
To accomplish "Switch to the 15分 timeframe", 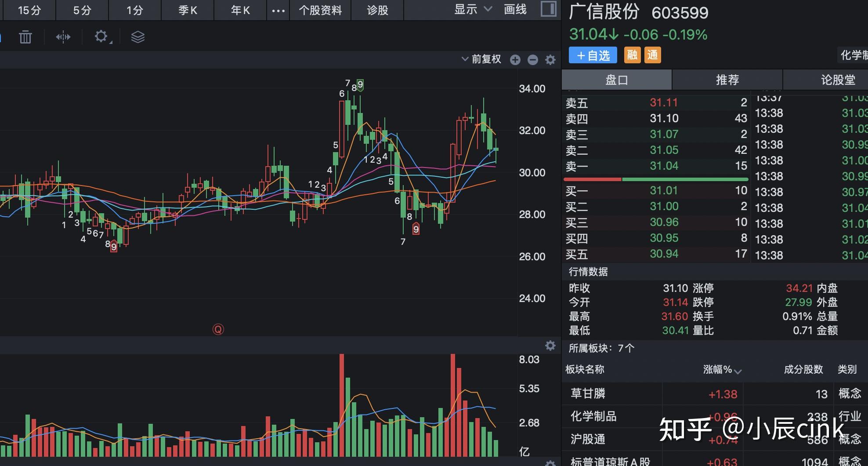I will tap(29, 10).
